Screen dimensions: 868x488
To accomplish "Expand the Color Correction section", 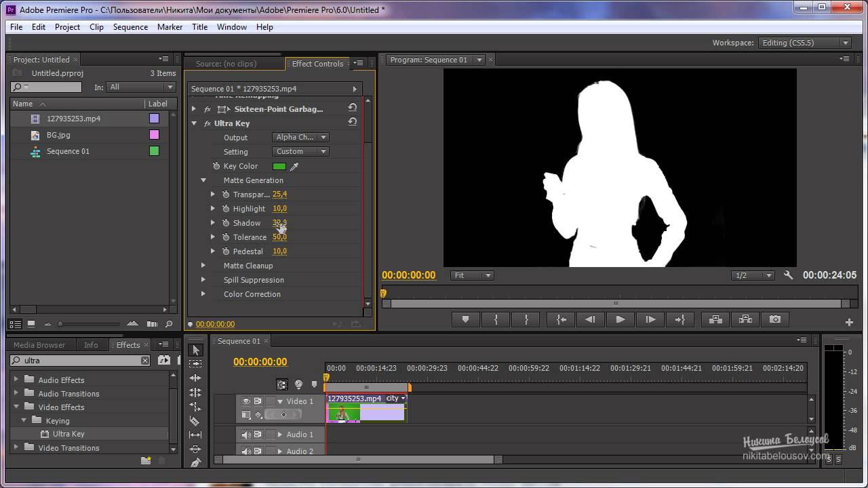I will [x=203, y=294].
